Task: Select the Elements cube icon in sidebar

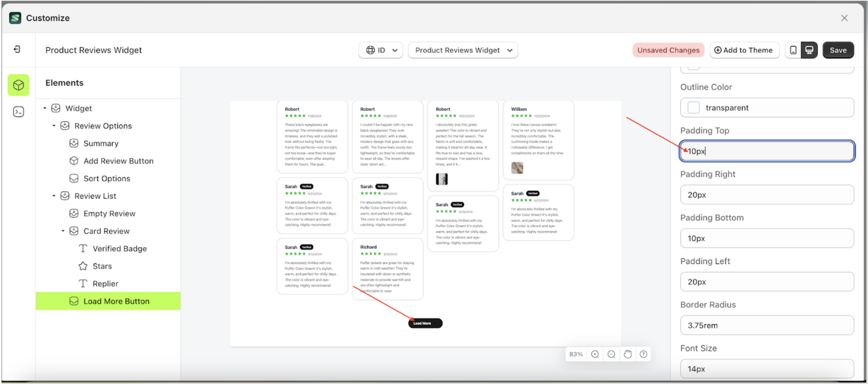Action: (x=18, y=85)
